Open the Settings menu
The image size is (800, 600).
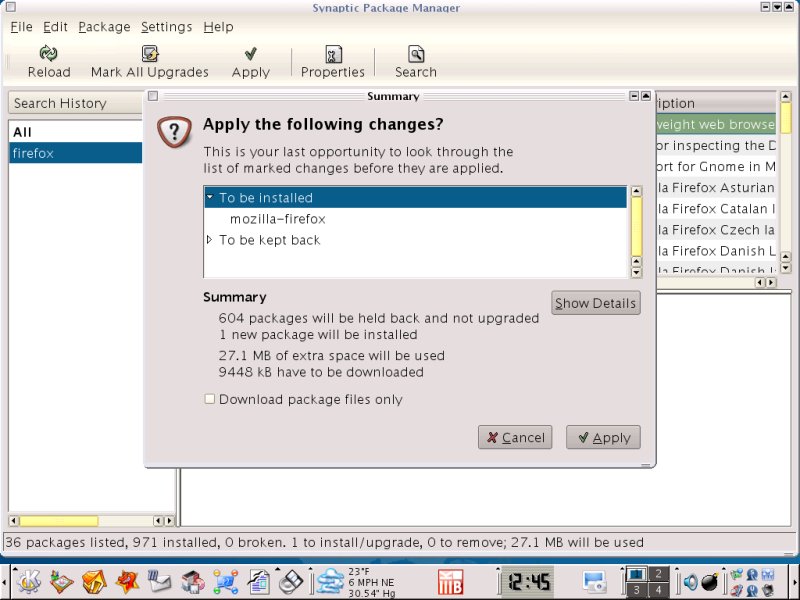click(166, 27)
